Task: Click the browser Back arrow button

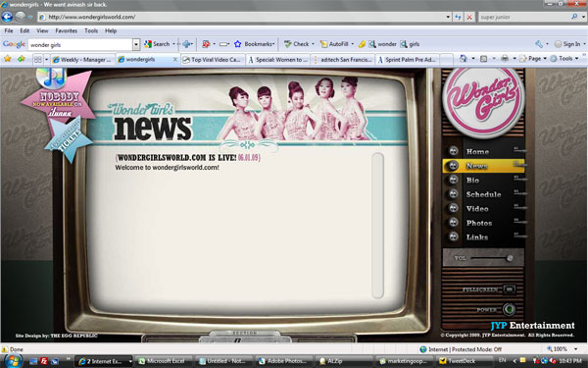Action: (x=7, y=17)
